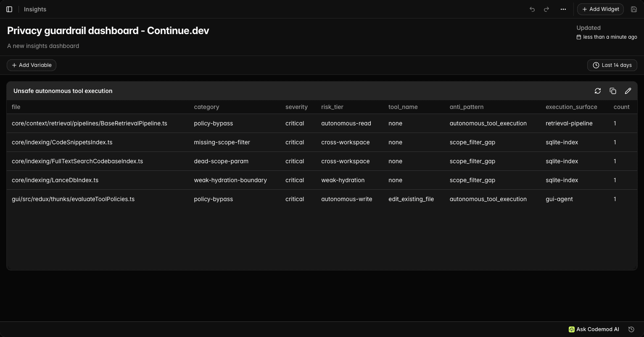Click the retrieval-pipeline execution surface cell
Screen dimensions: 644x337
569,123
